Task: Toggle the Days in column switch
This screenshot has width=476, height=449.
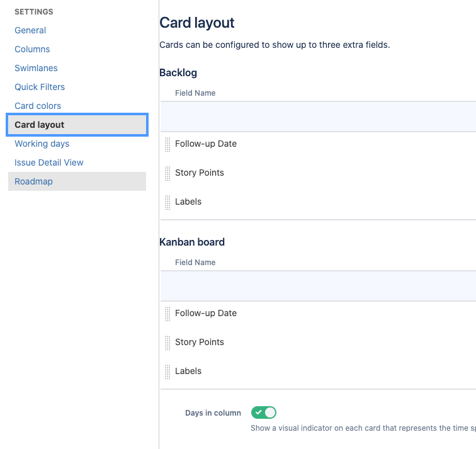Action: (263, 412)
